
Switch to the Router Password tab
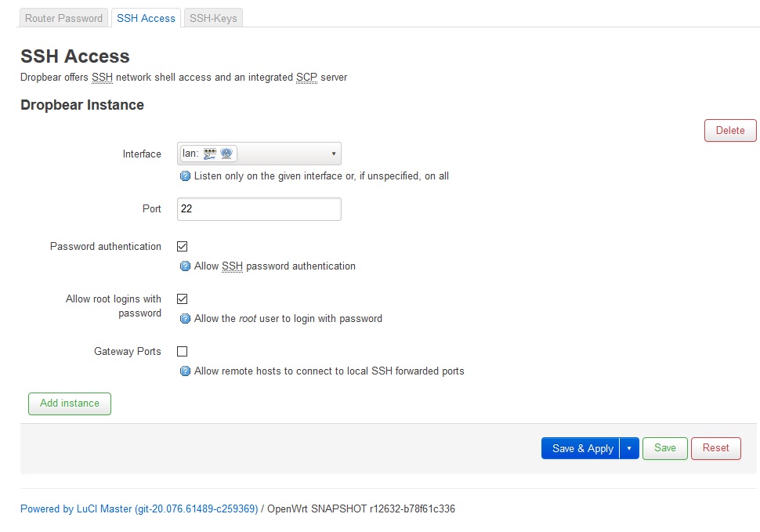[x=64, y=18]
